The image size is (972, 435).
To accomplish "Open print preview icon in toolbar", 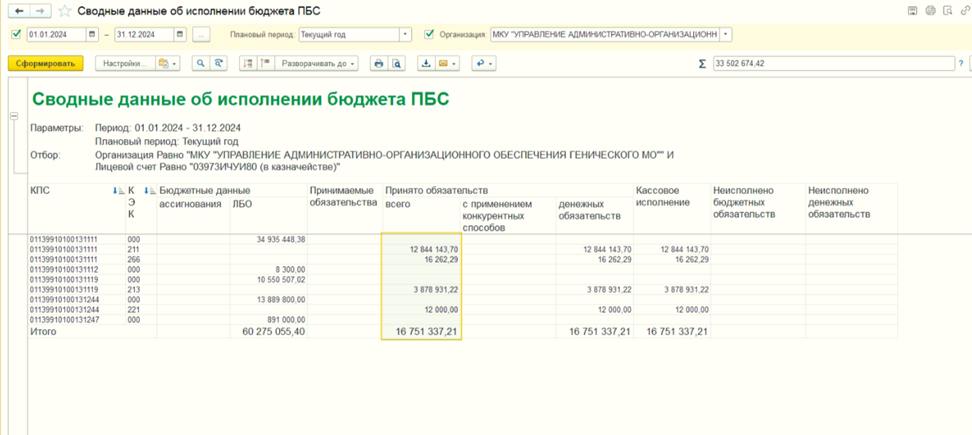I will pos(397,63).
